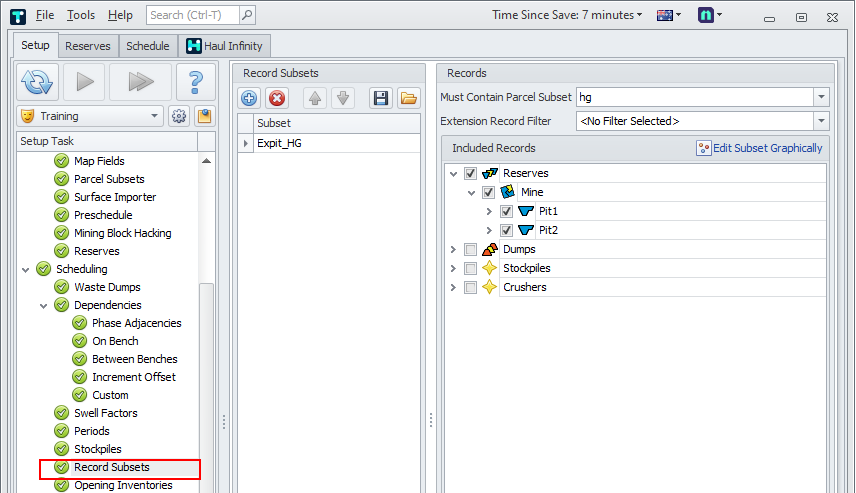This screenshot has width=856, height=493.
Task: Expand the Expit_HG row indicator arrow
Action: [246, 143]
